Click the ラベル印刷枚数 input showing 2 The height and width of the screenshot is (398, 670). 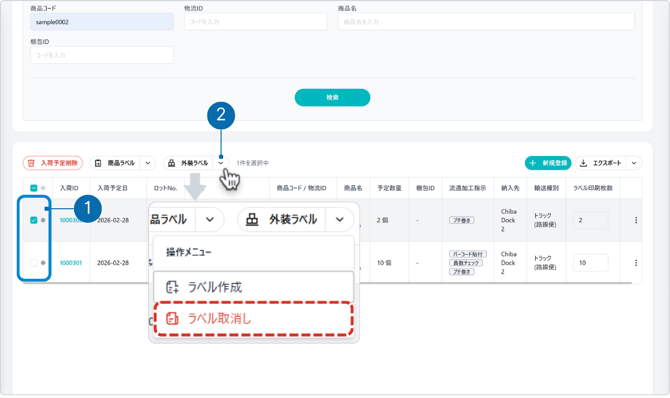click(x=591, y=220)
